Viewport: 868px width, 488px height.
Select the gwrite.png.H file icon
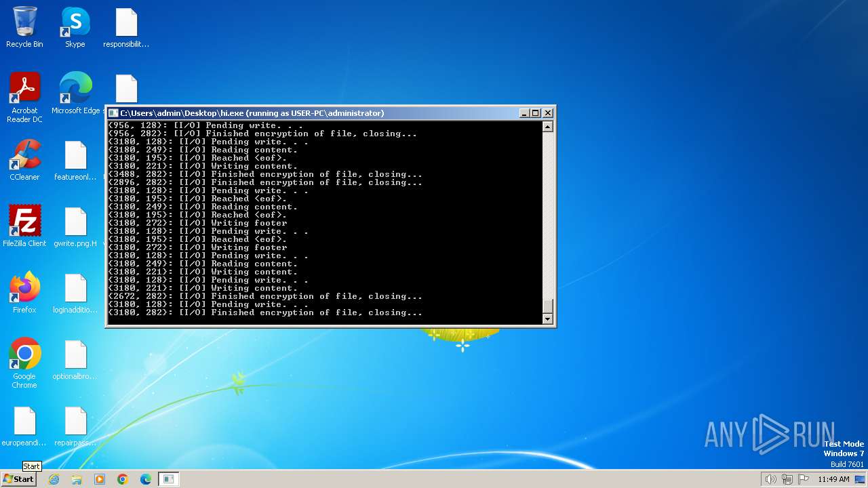(x=75, y=226)
